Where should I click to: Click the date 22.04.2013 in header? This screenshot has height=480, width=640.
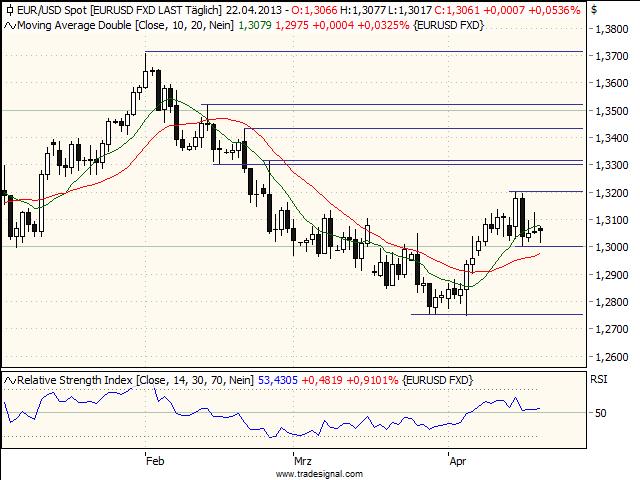[x=253, y=10]
